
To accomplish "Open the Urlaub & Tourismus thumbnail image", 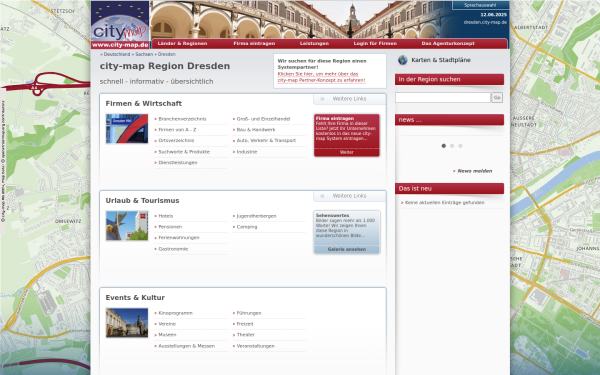I will coord(127,226).
